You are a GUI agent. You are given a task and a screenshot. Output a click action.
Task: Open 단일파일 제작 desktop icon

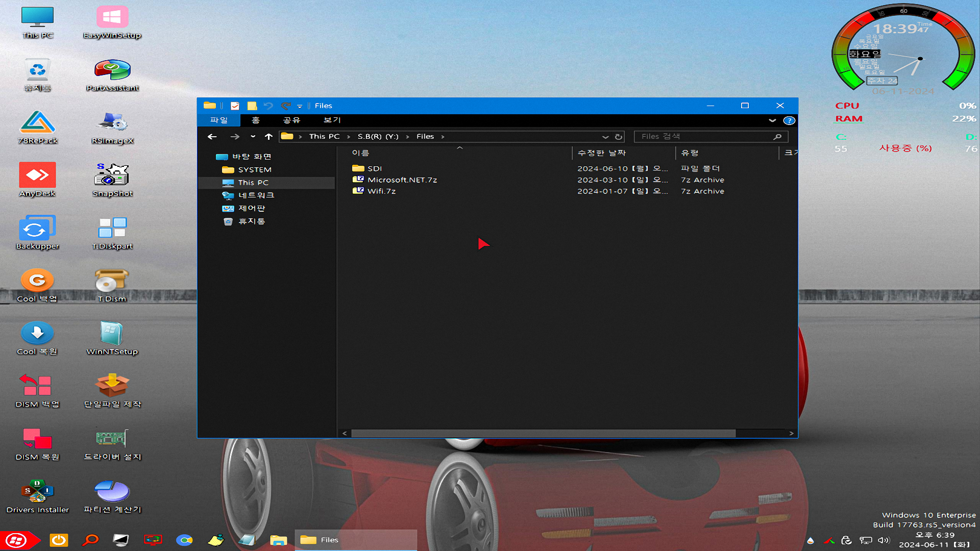(x=112, y=391)
